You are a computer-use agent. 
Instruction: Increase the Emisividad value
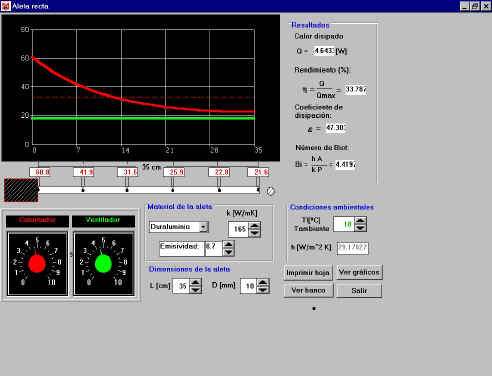pos(228,245)
